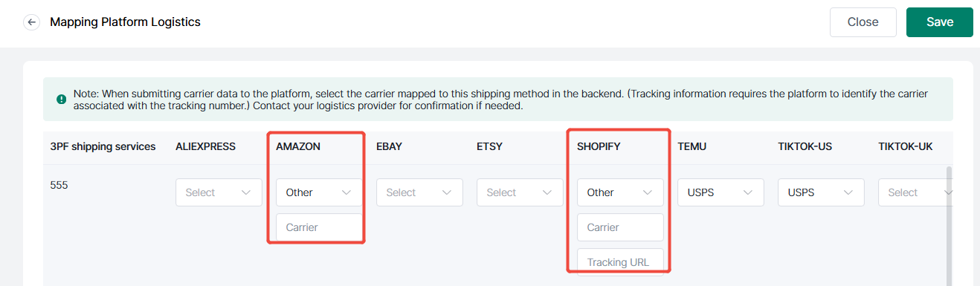
Task: Click the chevron arrow in EBAY dropdown
Action: (447, 192)
